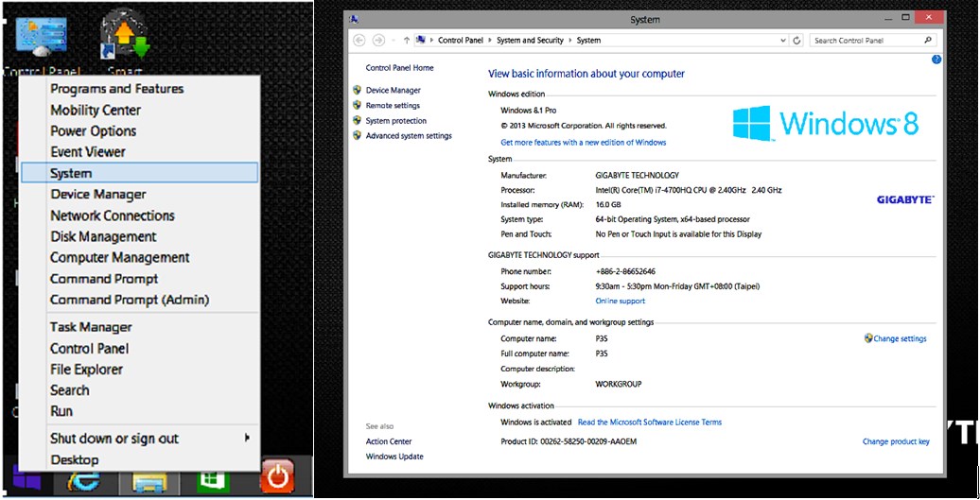This screenshot has height=500, width=980.
Task: Refresh the System control panel page
Action: (797, 41)
